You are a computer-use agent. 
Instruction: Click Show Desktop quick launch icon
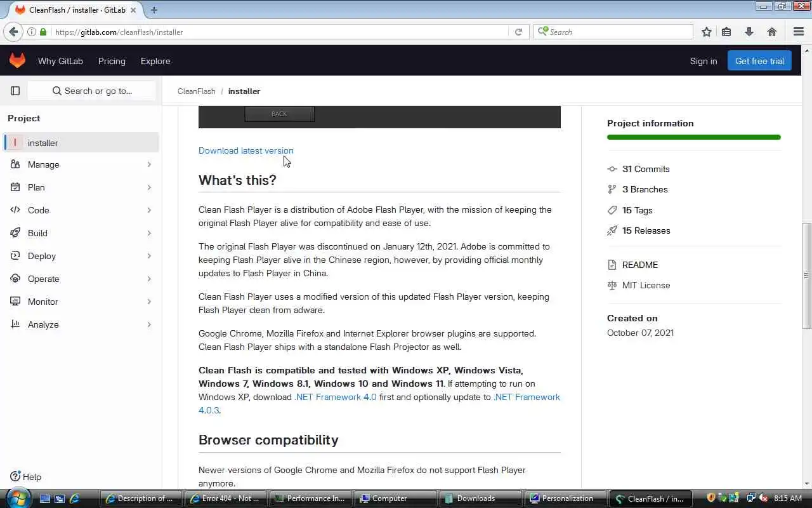click(45, 498)
